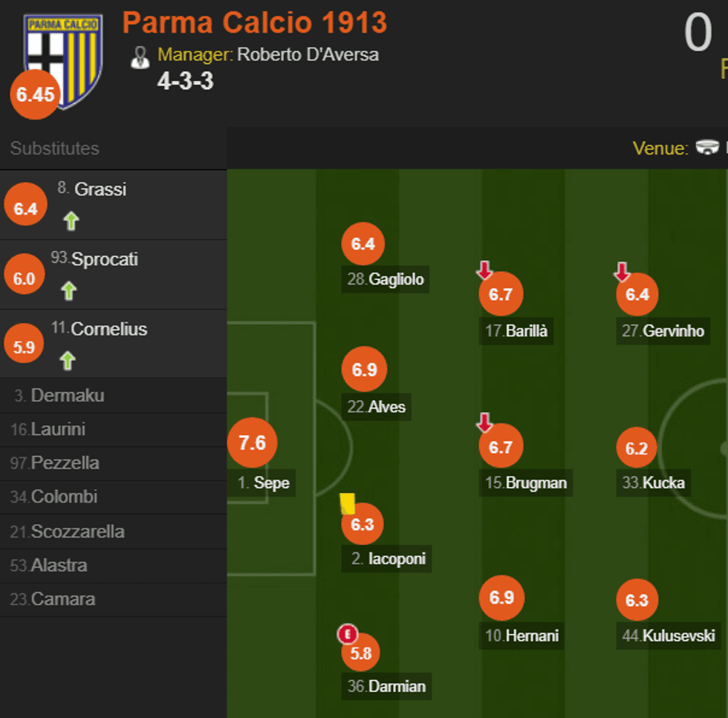
Task: Select Scozzarella in the substitutes list
Action: pyautogui.click(x=77, y=532)
